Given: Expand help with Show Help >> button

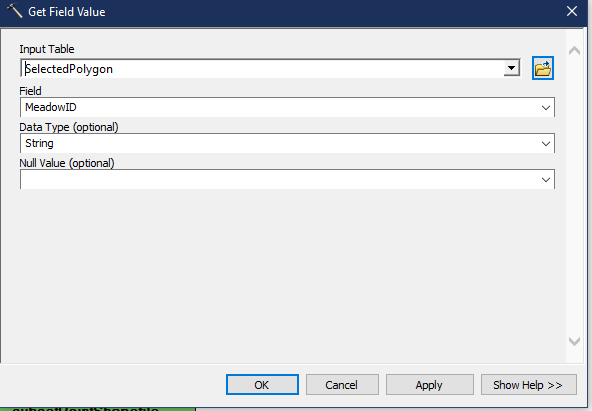Looking at the screenshot, I should [528, 385].
